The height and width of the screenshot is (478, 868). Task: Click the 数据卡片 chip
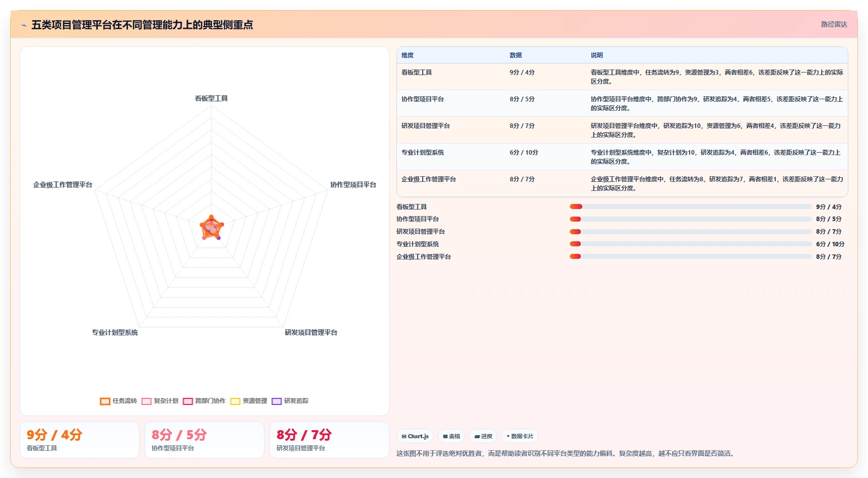pyautogui.click(x=519, y=436)
